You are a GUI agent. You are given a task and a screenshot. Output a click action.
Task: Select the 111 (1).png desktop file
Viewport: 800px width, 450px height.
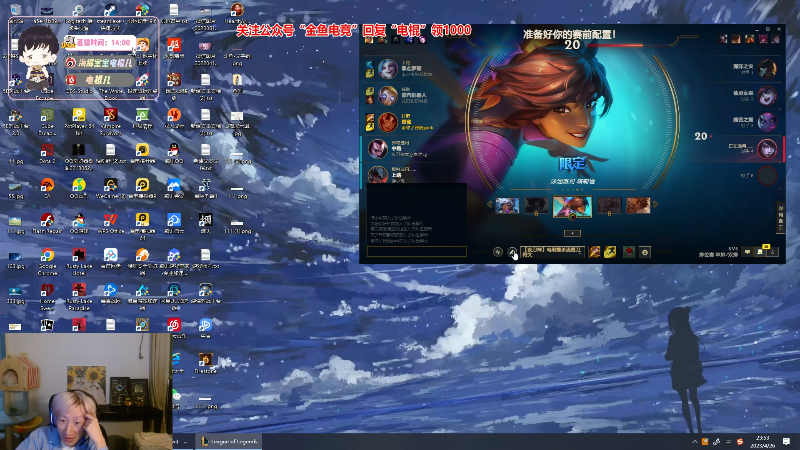pyautogui.click(x=238, y=226)
